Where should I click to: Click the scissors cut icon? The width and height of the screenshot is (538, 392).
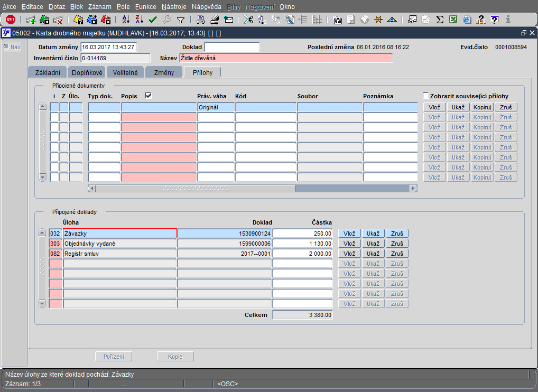pos(248,20)
